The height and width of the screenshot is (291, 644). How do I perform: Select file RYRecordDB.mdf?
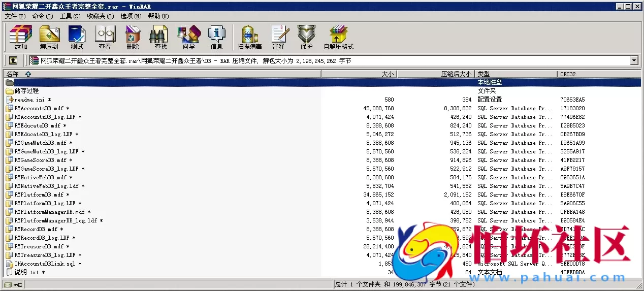[x=322, y=229]
